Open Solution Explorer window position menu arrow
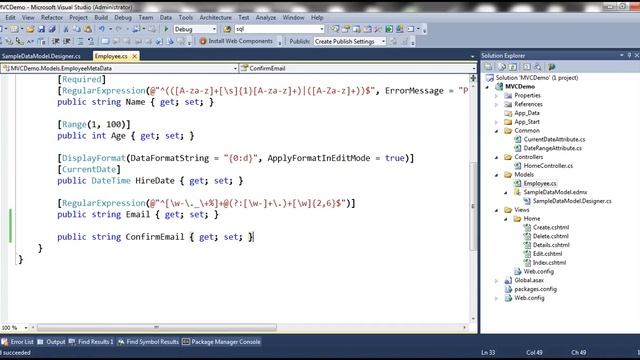This screenshot has width=640, height=360. pos(622,55)
